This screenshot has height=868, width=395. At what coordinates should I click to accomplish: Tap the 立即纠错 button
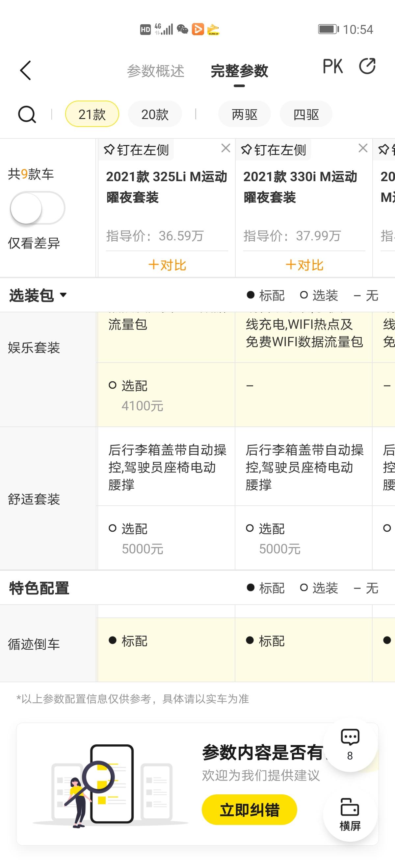pyautogui.click(x=249, y=810)
